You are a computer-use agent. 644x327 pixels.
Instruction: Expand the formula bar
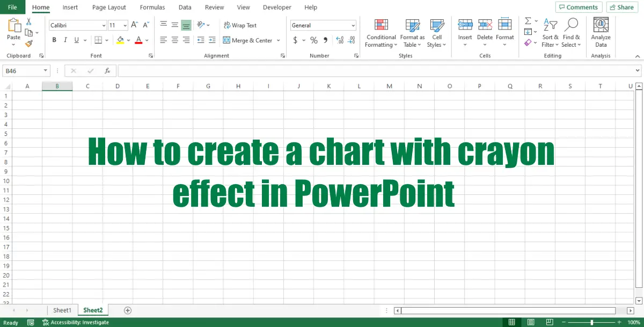pyautogui.click(x=638, y=70)
